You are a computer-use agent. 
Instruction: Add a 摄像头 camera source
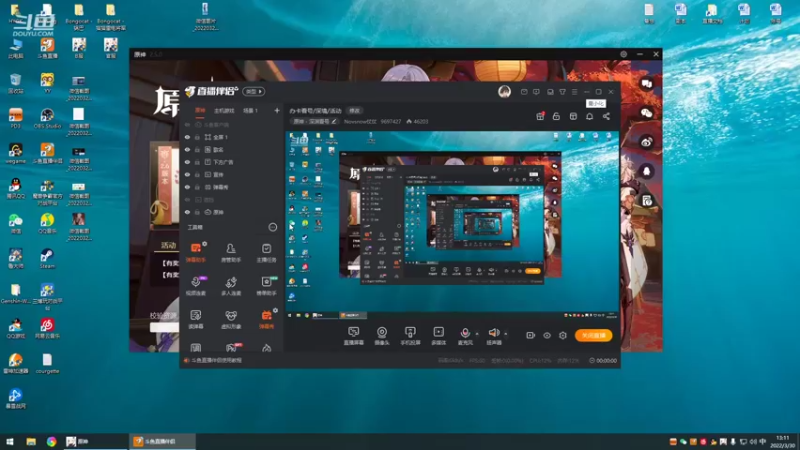pyautogui.click(x=382, y=336)
